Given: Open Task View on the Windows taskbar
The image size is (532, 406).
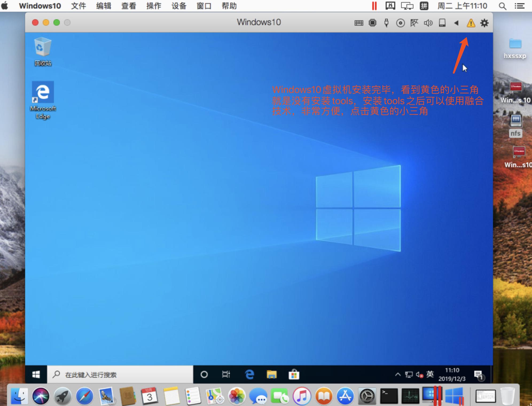Looking at the screenshot, I should pyautogui.click(x=226, y=374).
